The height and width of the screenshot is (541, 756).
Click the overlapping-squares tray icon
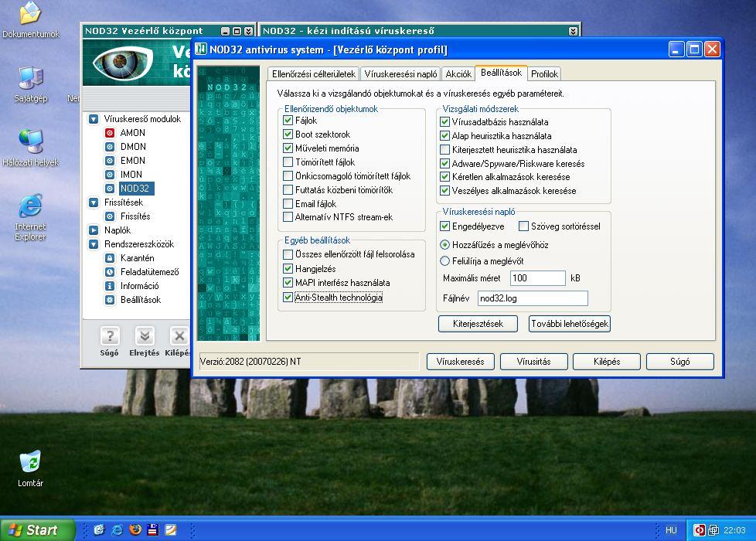click(x=713, y=530)
